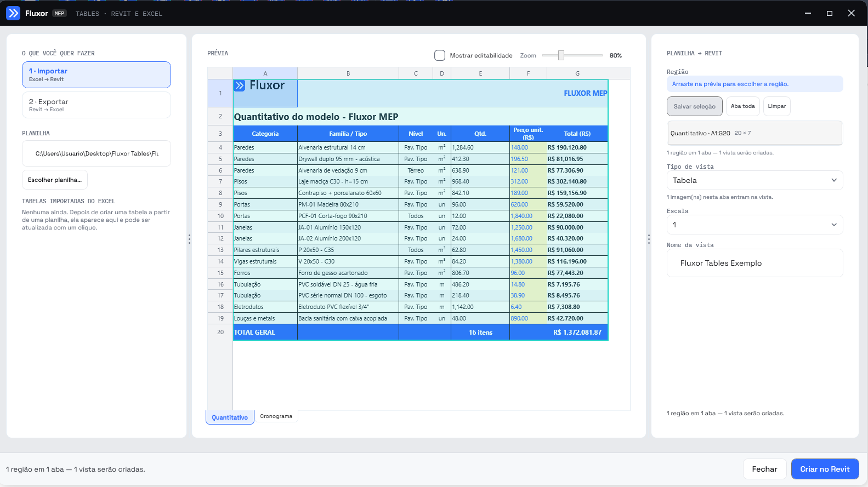Screen dimensions: 868x487
Task: Click the left panel resize grip dots
Action: 189,239
